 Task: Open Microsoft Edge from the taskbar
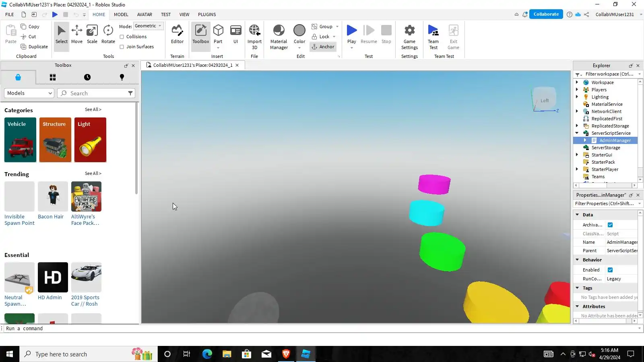[207, 354]
